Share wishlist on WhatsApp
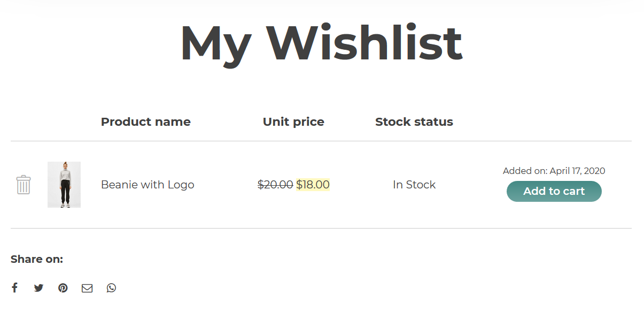 [x=111, y=288]
